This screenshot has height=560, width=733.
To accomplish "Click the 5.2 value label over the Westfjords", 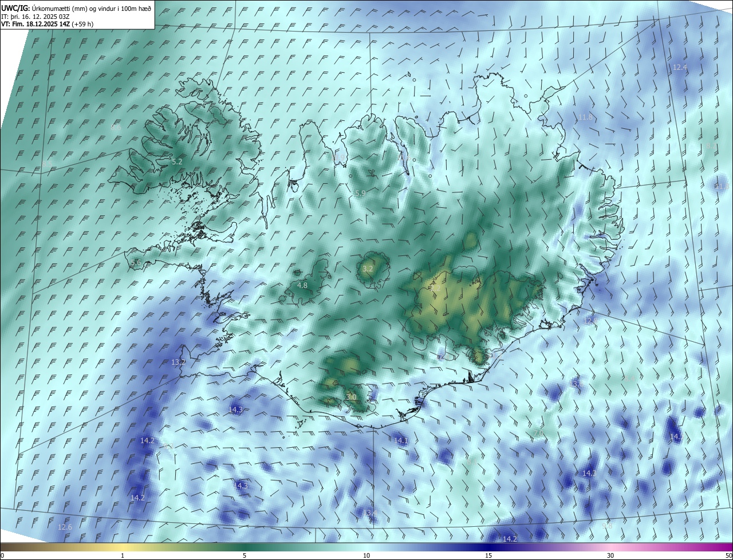I will (x=177, y=162).
